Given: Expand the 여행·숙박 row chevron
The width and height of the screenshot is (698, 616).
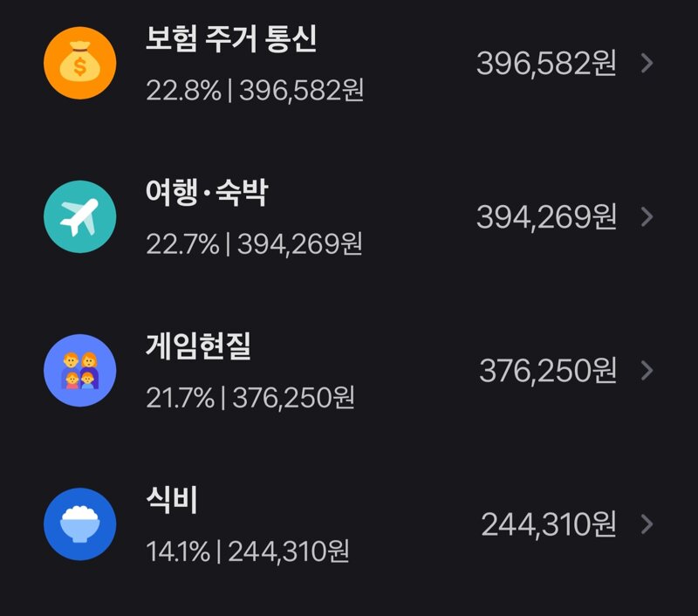Looking at the screenshot, I should point(647,216).
